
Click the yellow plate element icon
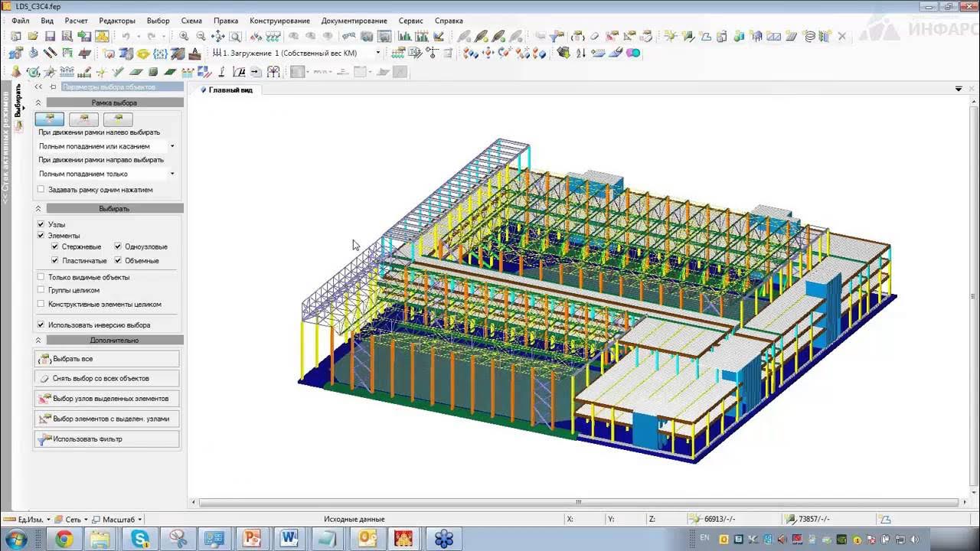(x=142, y=53)
